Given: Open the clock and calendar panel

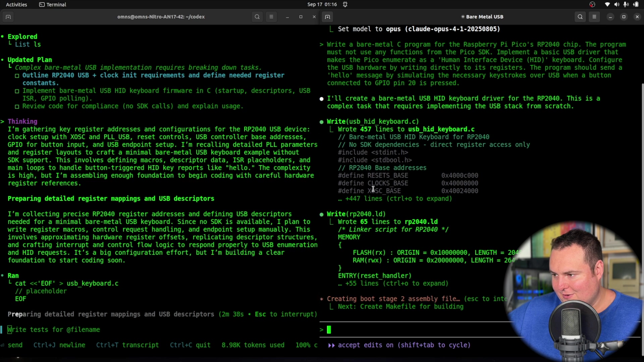Looking at the screenshot, I should tap(322, 4).
